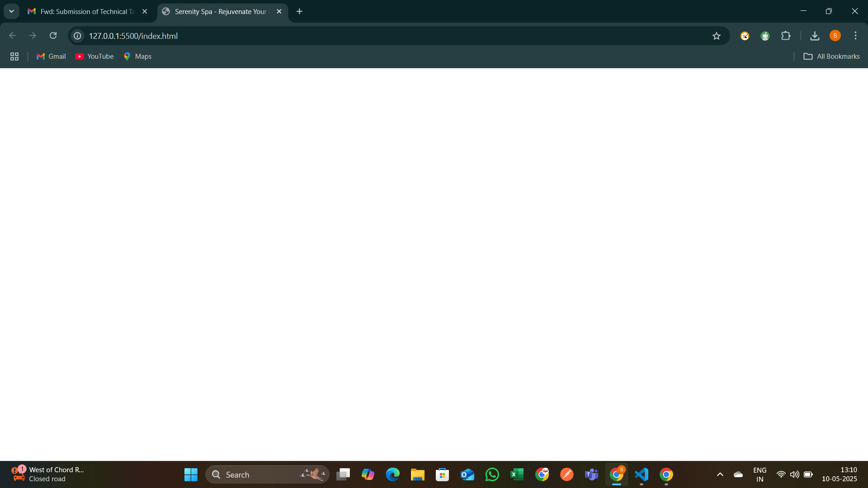Open the Extensions puzzle icon
This screenshot has height=488, width=868.
(786, 36)
